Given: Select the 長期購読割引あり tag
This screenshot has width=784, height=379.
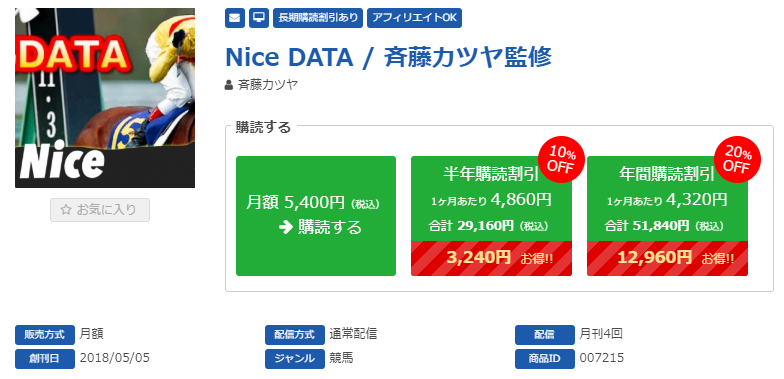Looking at the screenshot, I should (318, 18).
